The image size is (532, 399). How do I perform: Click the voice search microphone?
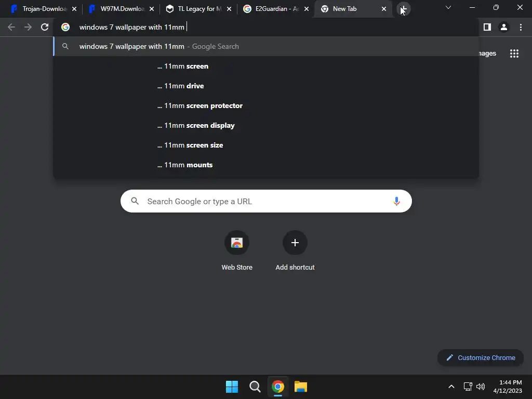tap(396, 201)
